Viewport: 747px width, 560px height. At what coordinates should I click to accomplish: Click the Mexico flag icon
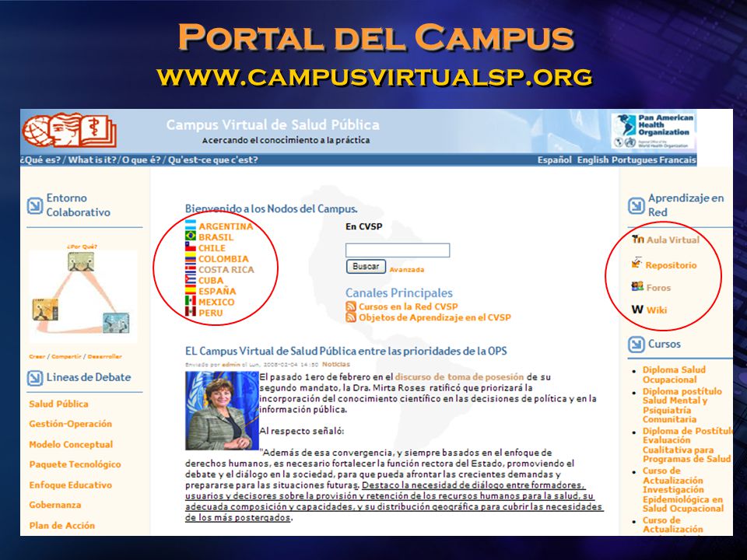191,301
